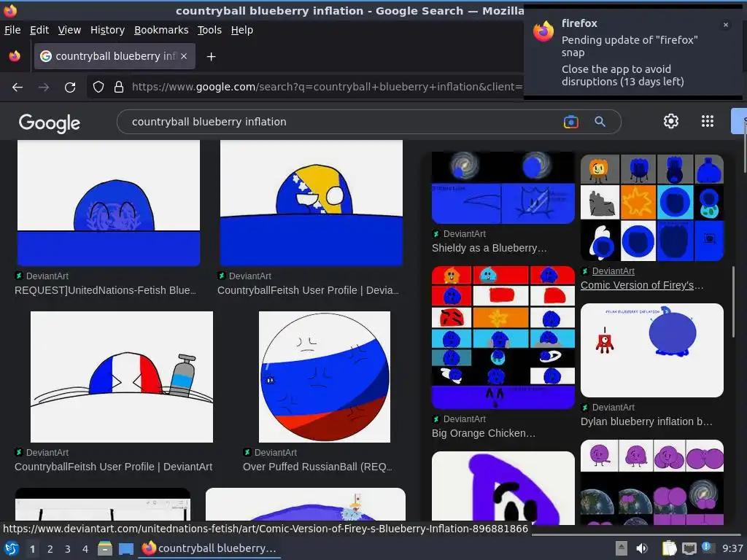Image resolution: width=747 pixels, height=560 pixels.
Task: Open the View menu
Action: pos(69,30)
